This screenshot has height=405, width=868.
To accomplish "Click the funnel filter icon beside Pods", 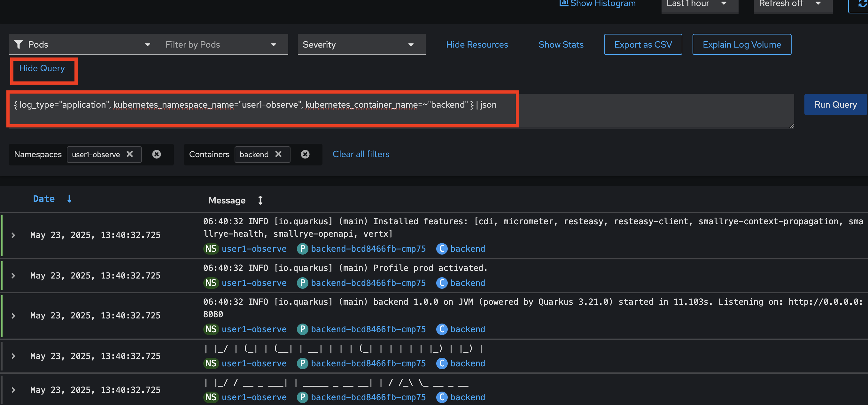I will coord(19,44).
